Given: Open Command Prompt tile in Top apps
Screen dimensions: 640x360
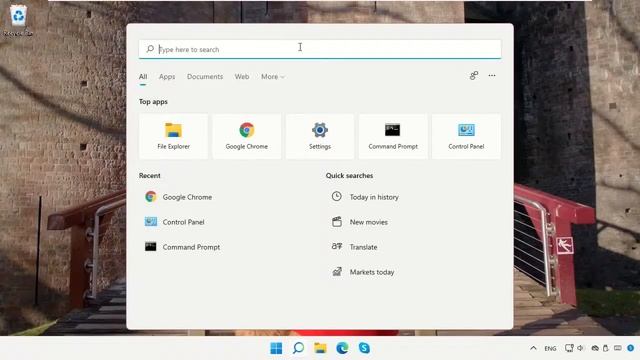Looking at the screenshot, I should click(393, 136).
